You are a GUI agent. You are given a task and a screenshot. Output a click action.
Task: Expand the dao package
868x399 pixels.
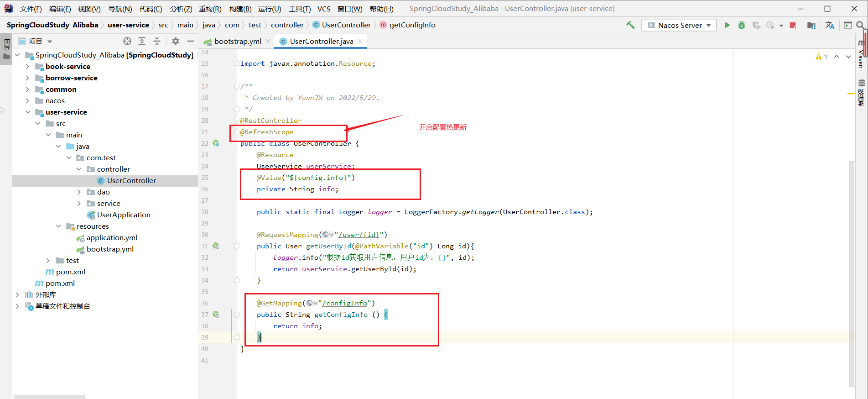pos(79,192)
